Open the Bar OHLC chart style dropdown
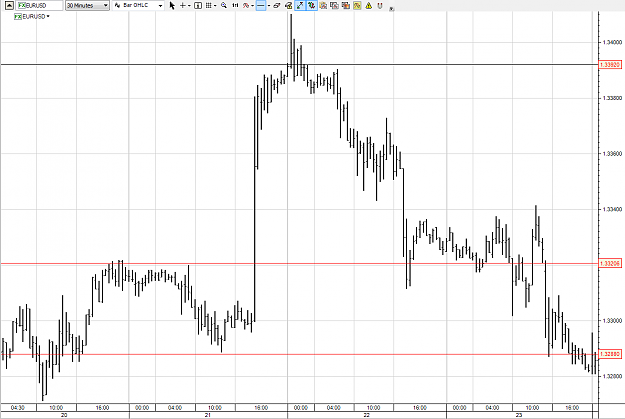Screen dimensions: 625x419 click(x=138, y=6)
